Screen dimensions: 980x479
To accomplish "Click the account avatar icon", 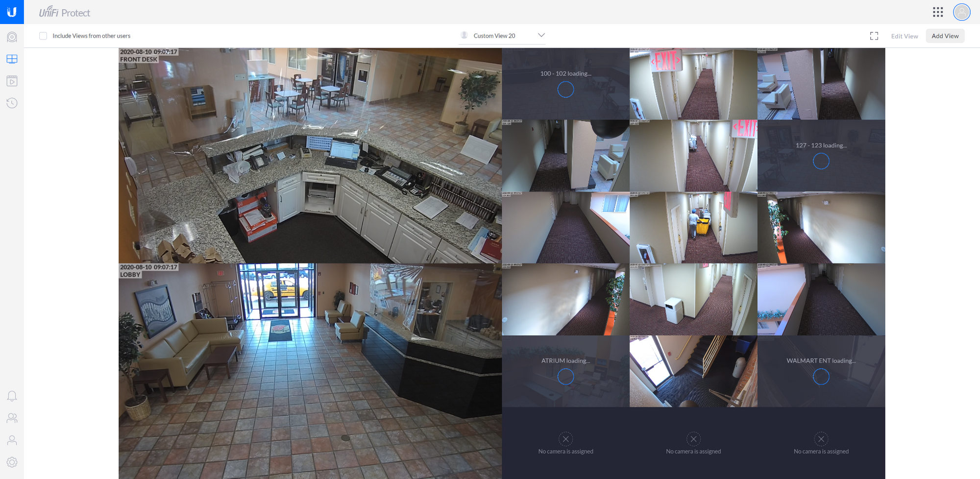I will (x=961, y=12).
